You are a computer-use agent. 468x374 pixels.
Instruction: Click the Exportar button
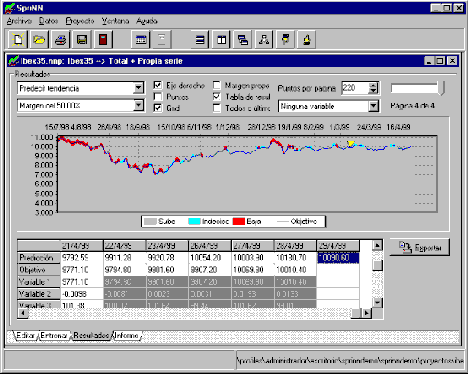[420, 247]
